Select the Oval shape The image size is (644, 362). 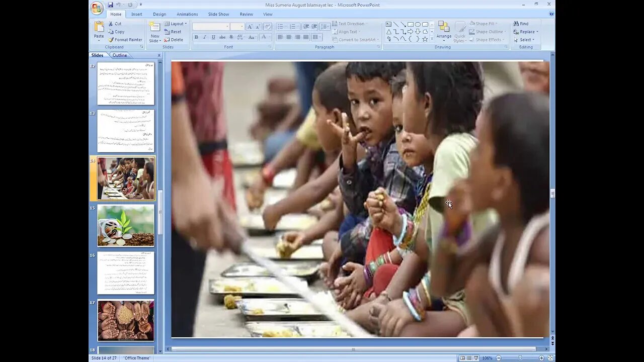(x=418, y=24)
